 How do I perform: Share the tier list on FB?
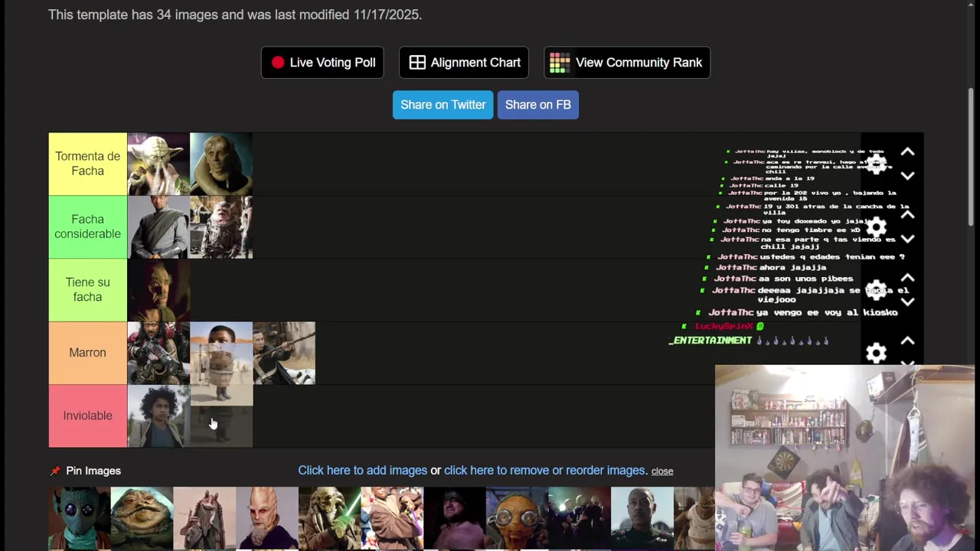[538, 105]
